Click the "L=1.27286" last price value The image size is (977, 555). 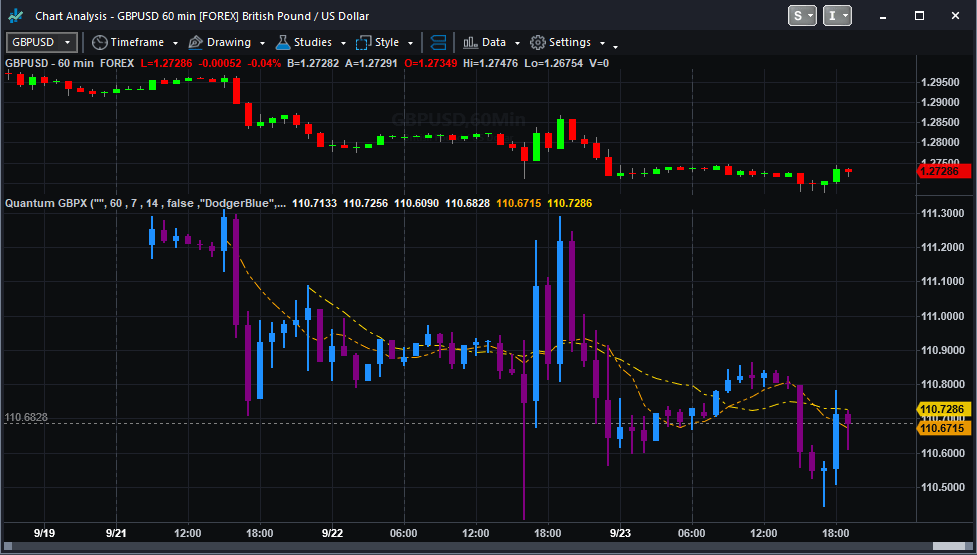(166, 63)
